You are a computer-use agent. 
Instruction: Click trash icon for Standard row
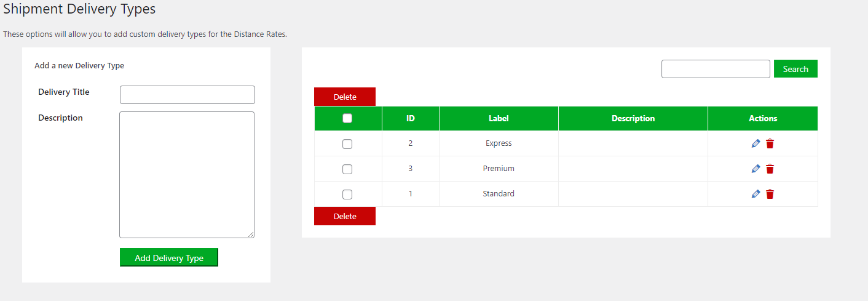770,194
